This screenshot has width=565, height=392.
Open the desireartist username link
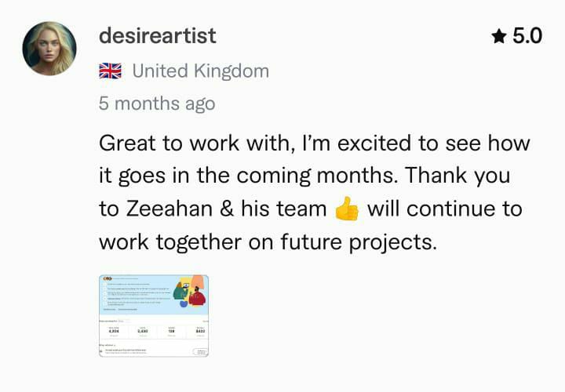[158, 35]
